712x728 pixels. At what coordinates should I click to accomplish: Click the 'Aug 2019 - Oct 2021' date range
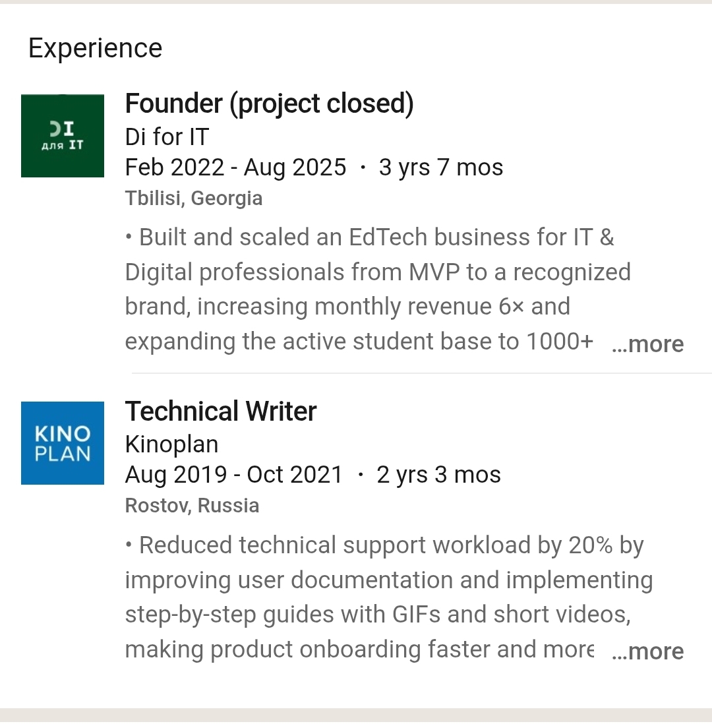tap(234, 475)
